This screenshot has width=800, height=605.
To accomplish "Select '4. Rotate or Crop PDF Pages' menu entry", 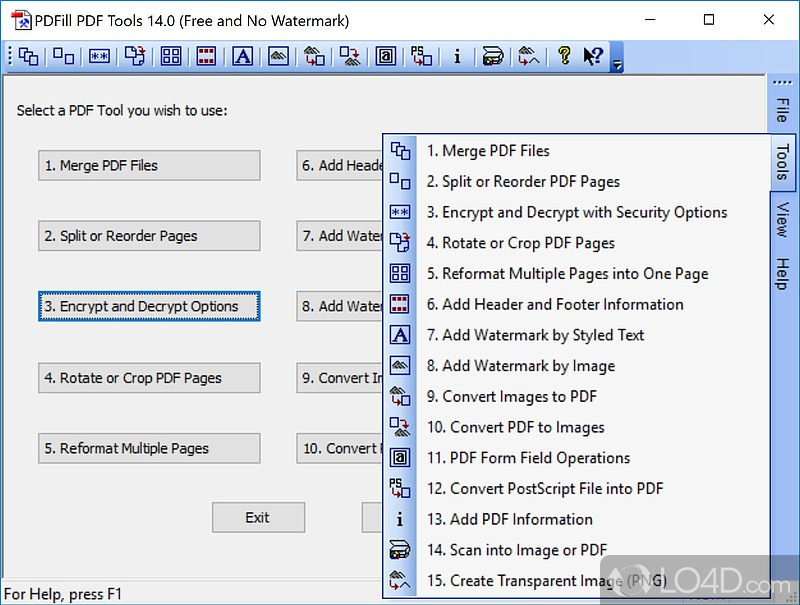I will [x=576, y=243].
